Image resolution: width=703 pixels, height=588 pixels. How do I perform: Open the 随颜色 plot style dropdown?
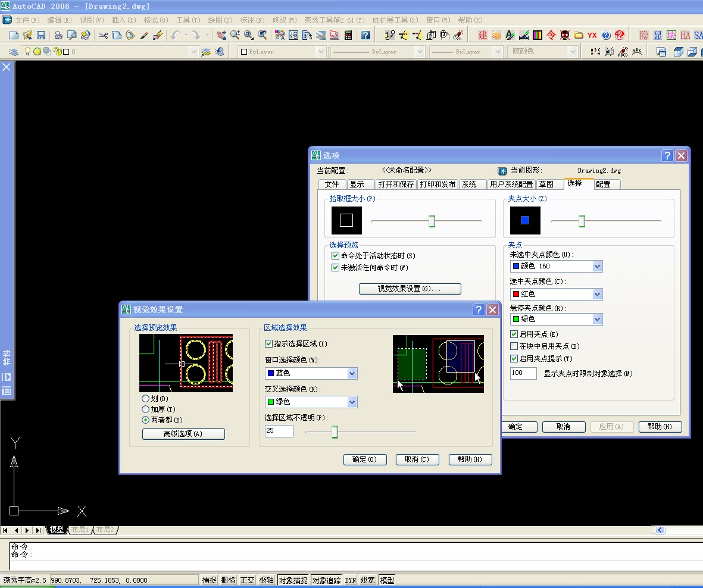point(572,52)
